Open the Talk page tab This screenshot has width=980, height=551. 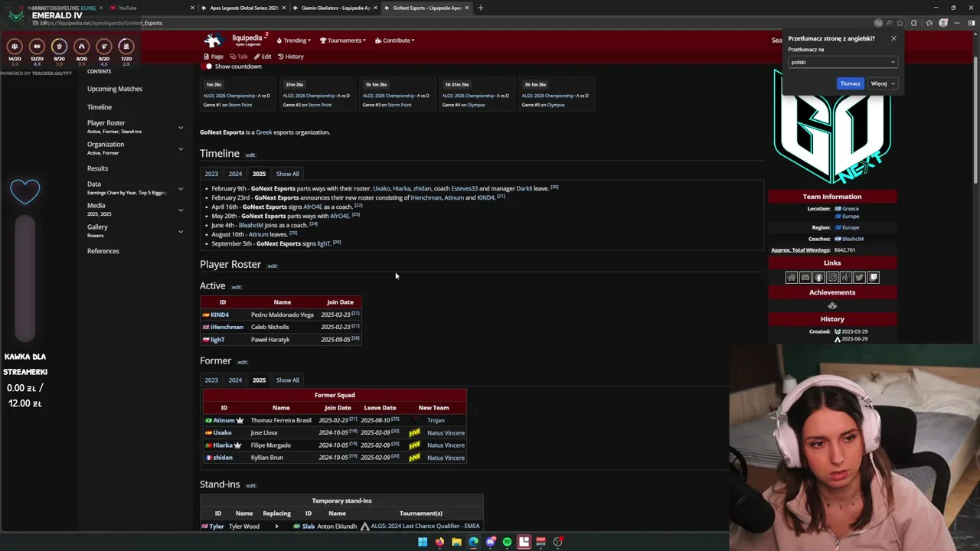pyautogui.click(x=239, y=57)
